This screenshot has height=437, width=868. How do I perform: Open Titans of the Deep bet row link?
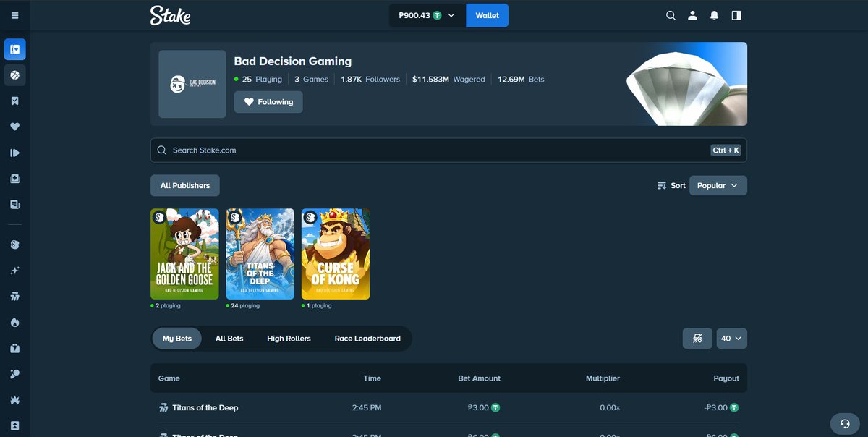205,407
